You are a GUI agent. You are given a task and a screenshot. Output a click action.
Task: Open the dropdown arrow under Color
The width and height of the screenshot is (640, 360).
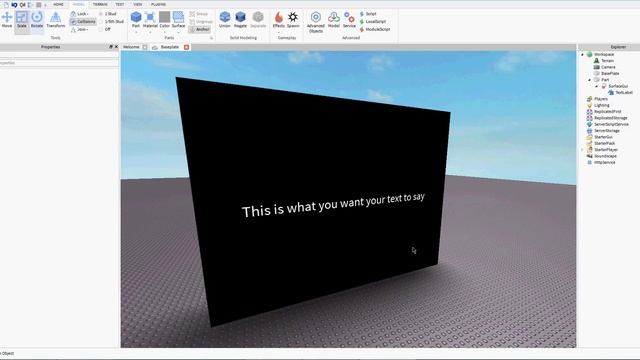tap(164, 33)
